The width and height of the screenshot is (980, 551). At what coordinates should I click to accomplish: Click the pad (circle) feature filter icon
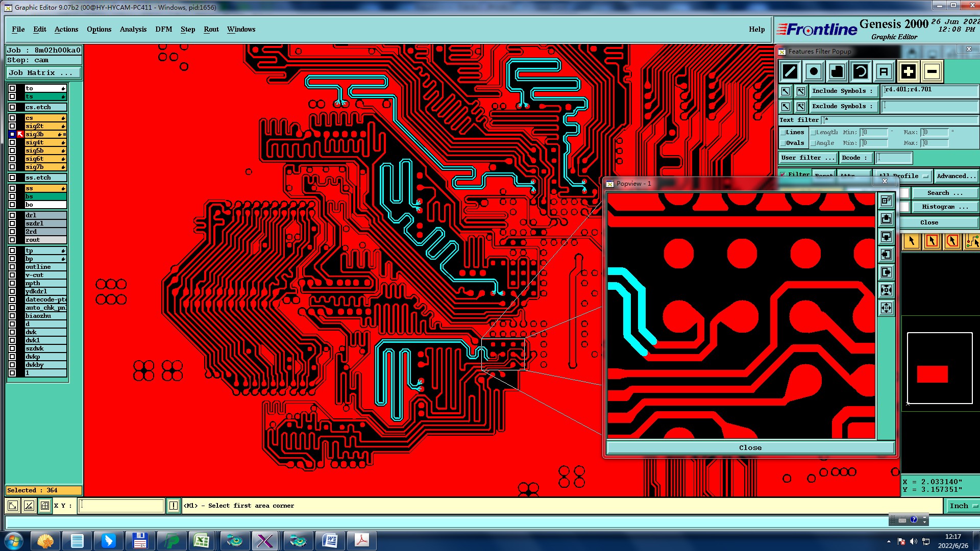pos(814,71)
